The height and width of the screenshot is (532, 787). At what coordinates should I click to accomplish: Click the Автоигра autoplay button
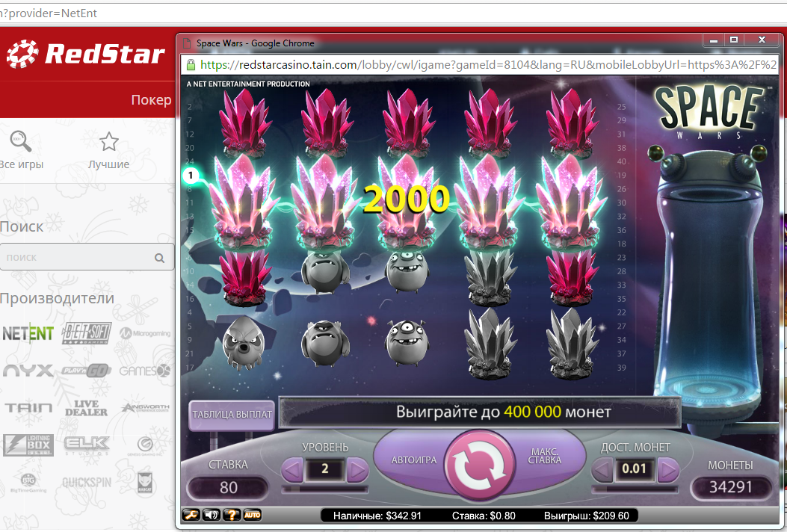(x=414, y=460)
